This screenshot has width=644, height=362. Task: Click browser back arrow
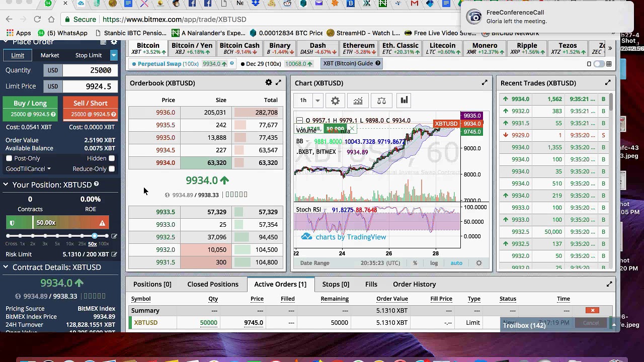[9, 19]
